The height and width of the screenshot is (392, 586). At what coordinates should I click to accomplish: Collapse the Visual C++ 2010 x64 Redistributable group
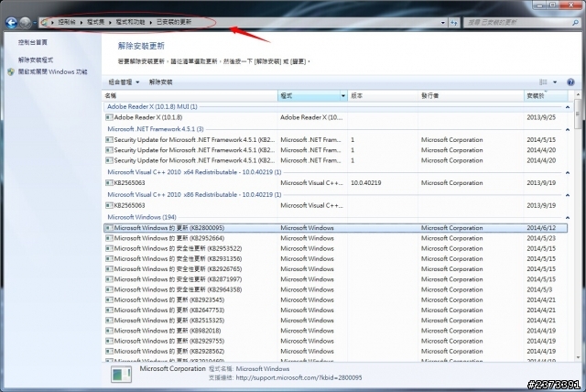click(568, 172)
